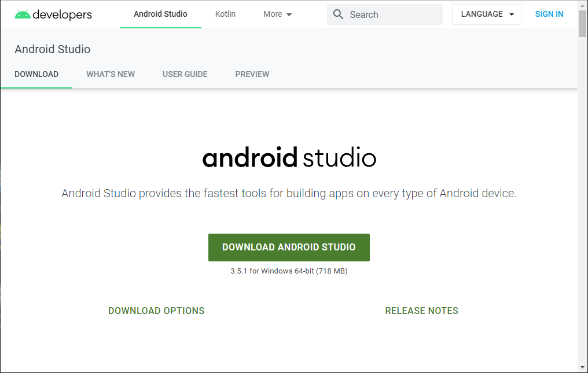View the RELEASE NOTES
588x373 pixels.
421,311
